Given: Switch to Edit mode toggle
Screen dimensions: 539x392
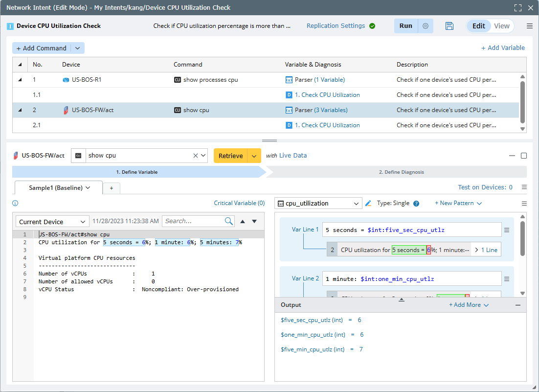Looking at the screenshot, I should (478, 26).
